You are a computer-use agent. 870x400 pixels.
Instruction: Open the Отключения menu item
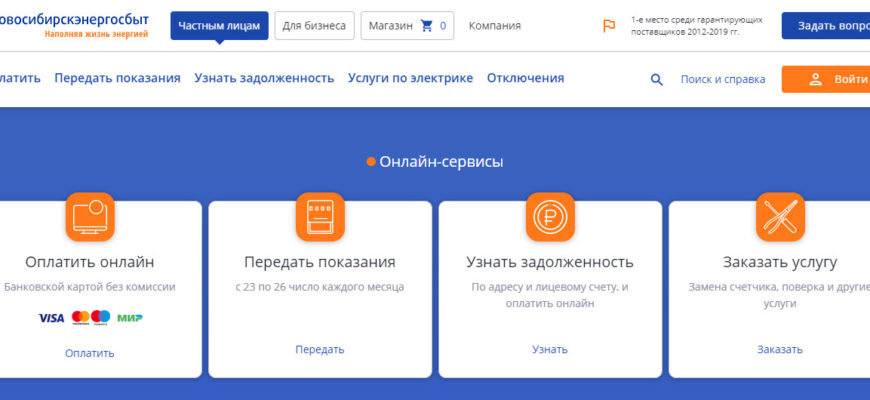click(x=525, y=78)
